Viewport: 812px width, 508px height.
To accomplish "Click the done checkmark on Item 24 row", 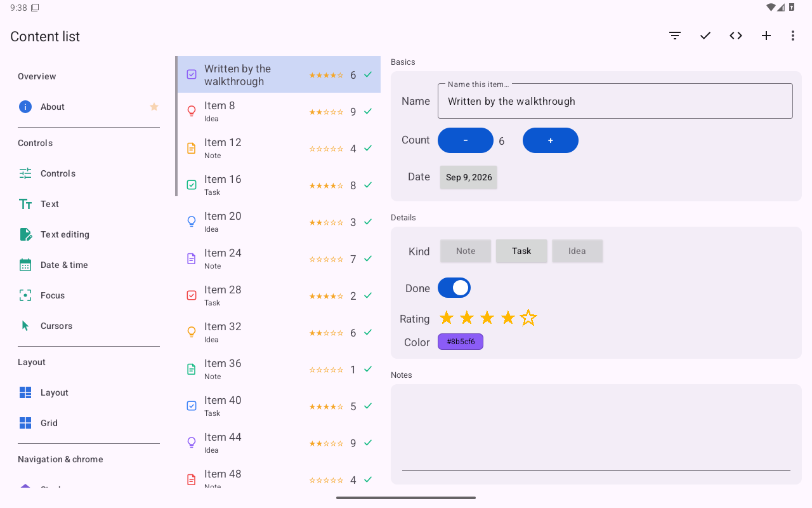I will click(368, 258).
